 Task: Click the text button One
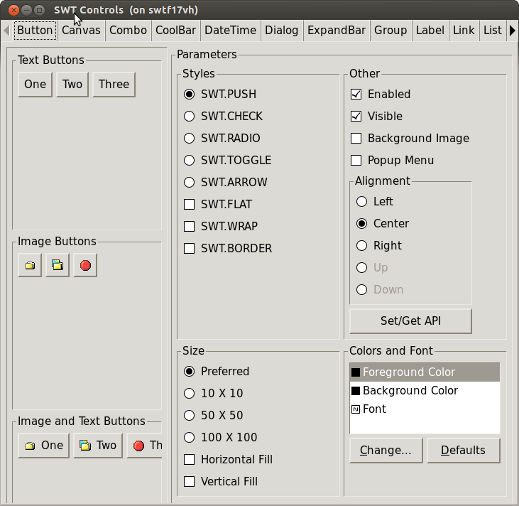(35, 84)
